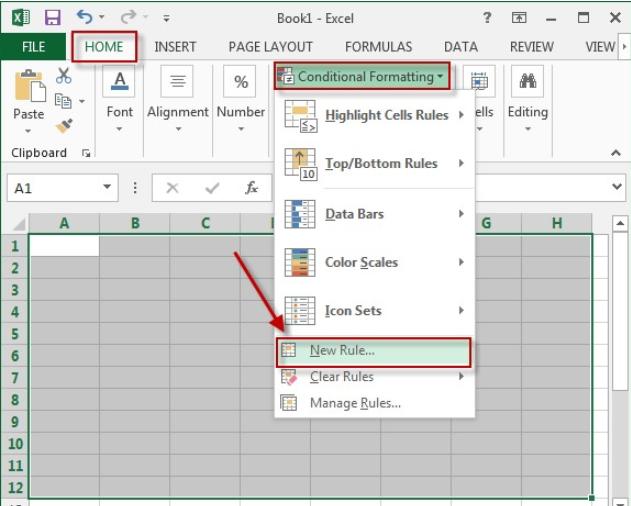Select row 12 header
631x506 pixels.
[15, 487]
